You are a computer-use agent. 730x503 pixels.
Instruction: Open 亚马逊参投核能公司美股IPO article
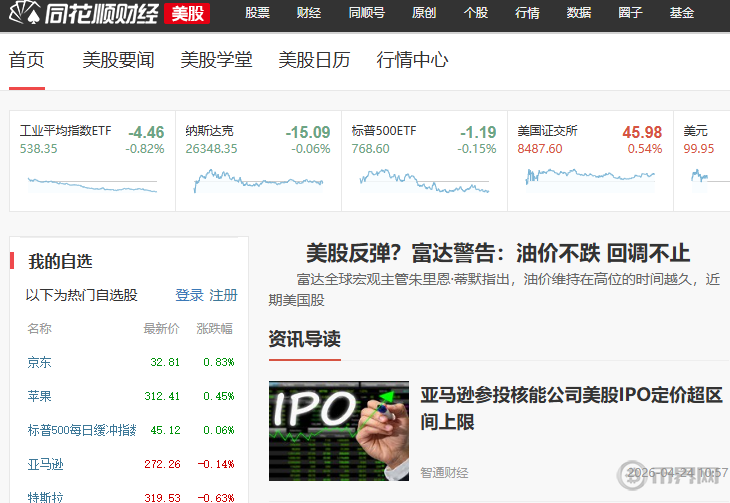[572, 408]
